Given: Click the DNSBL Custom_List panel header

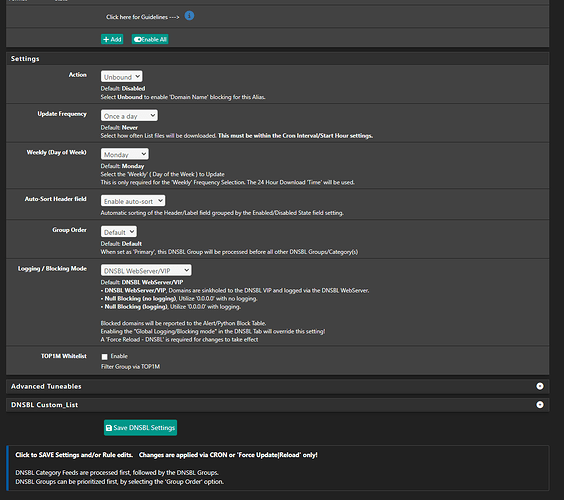Looking at the screenshot, I should coord(278,405).
